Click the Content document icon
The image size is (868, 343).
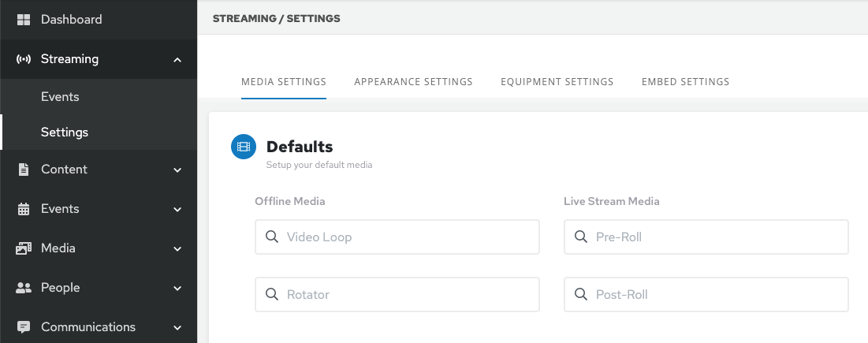pyautogui.click(x=23, y=170)
